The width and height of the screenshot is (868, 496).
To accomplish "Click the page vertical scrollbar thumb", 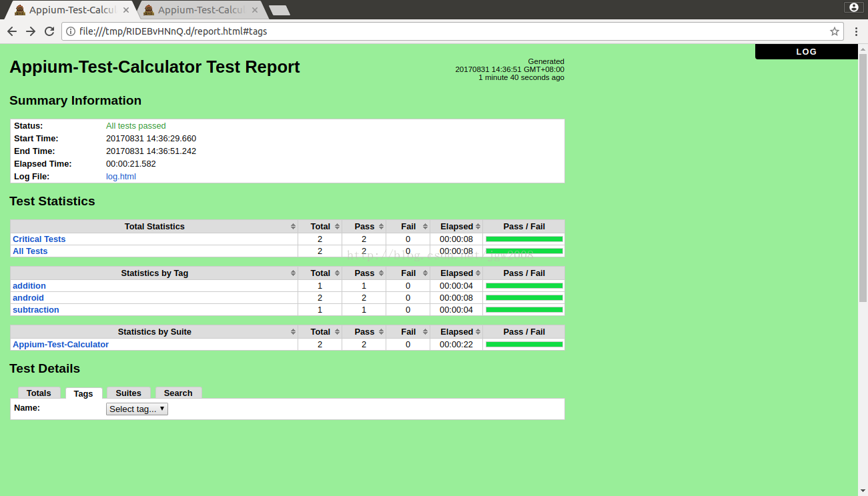I will (863, 178).
